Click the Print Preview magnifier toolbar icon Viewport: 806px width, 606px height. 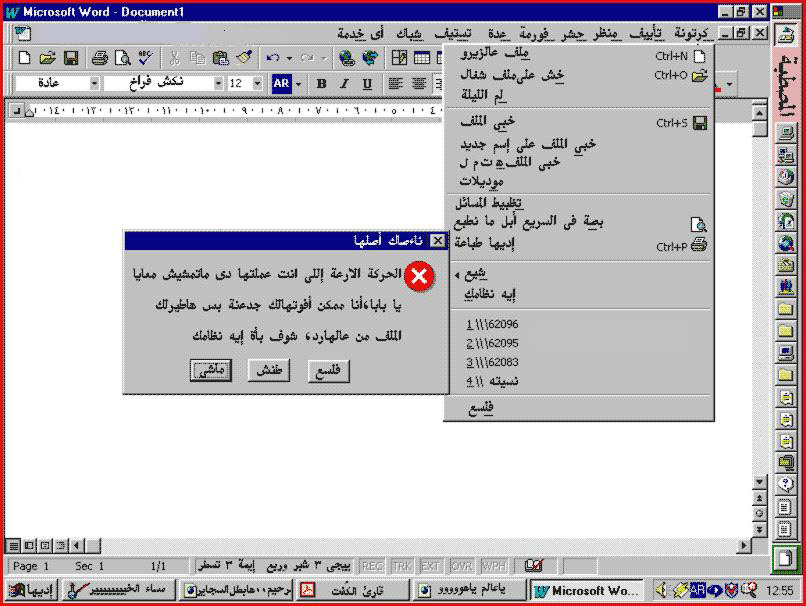pyautogui.click(x=122, y=58)
